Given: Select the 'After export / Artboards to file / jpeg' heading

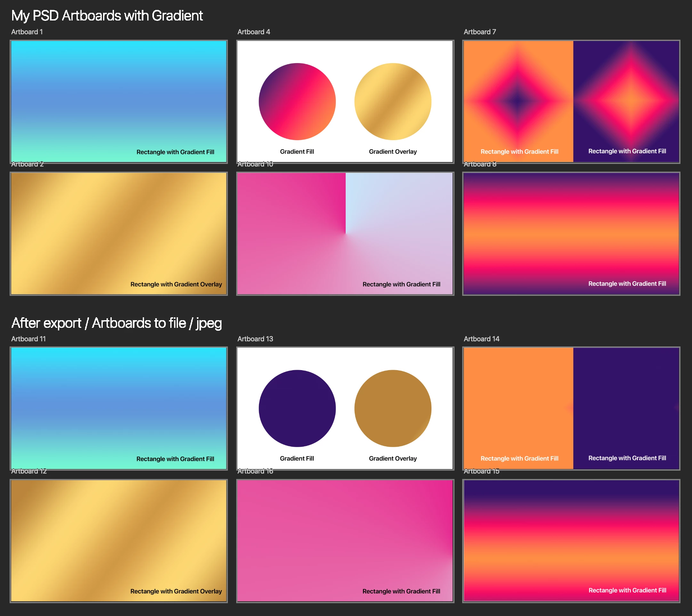Looking at the screenshot, I should click(x=117, y=323).
